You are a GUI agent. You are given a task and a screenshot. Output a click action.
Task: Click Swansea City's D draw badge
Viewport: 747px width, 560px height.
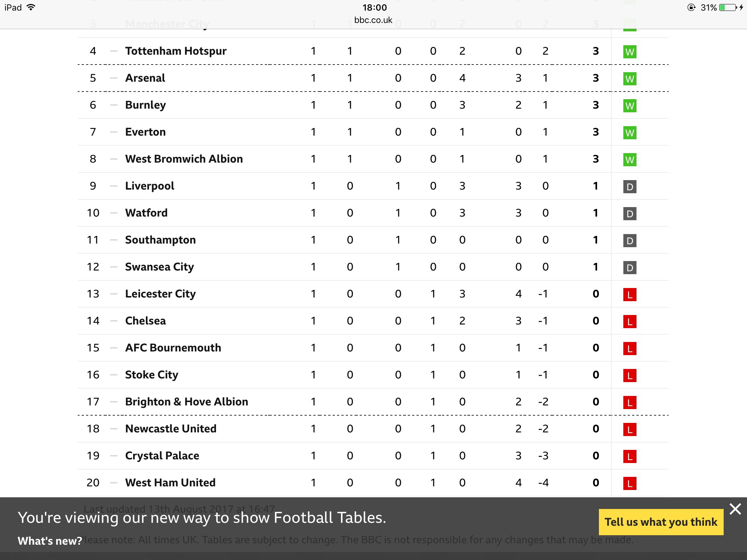click(x=630, y=268)
